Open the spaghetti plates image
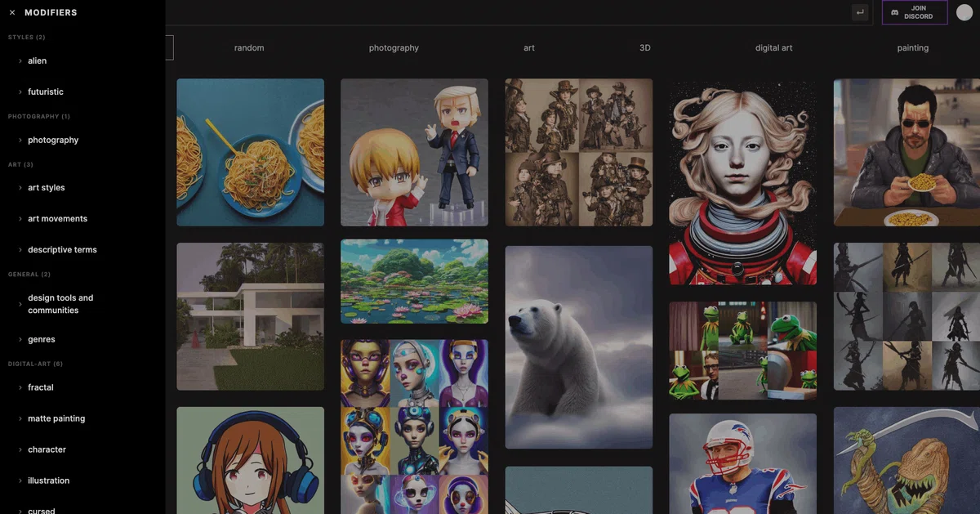The width and height of the screenshot is (980, 514). click(251, 152)
